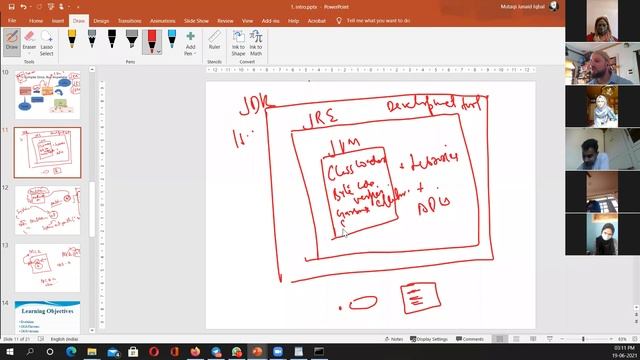Switch to the Review tab
The width and height of the screenshot is (640, 360).
[225, 20]
